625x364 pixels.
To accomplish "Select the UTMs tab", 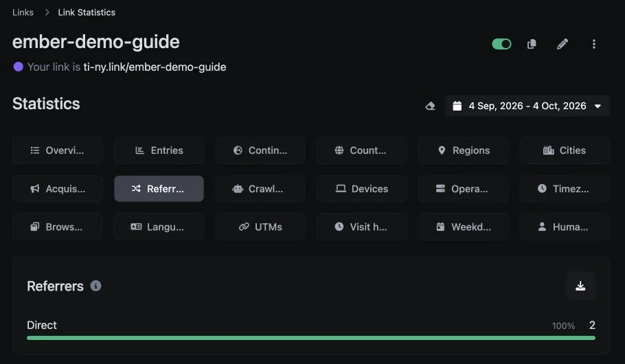I will click(260, 227).
